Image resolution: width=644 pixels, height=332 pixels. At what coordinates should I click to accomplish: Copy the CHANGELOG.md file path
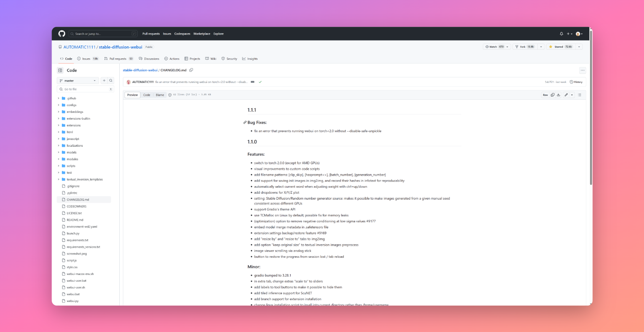[191, 70]
